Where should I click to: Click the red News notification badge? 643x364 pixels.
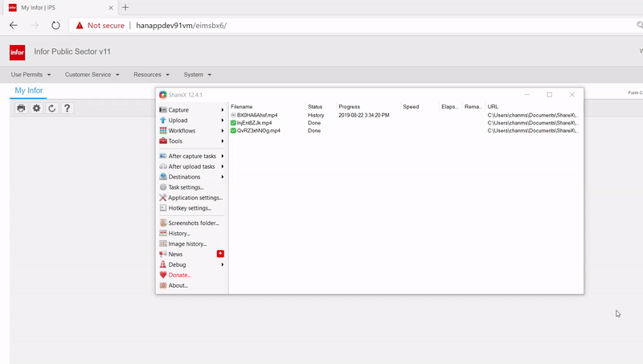click(x=220, y=254)
